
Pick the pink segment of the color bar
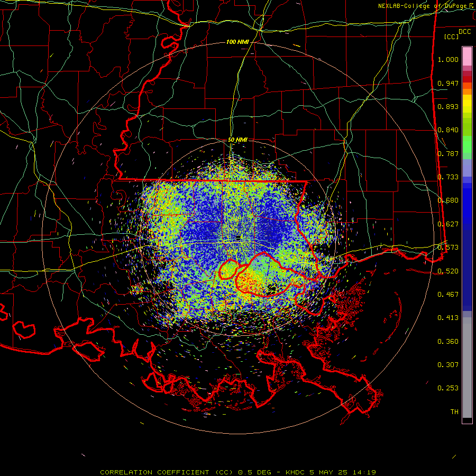tap(467, 56)
